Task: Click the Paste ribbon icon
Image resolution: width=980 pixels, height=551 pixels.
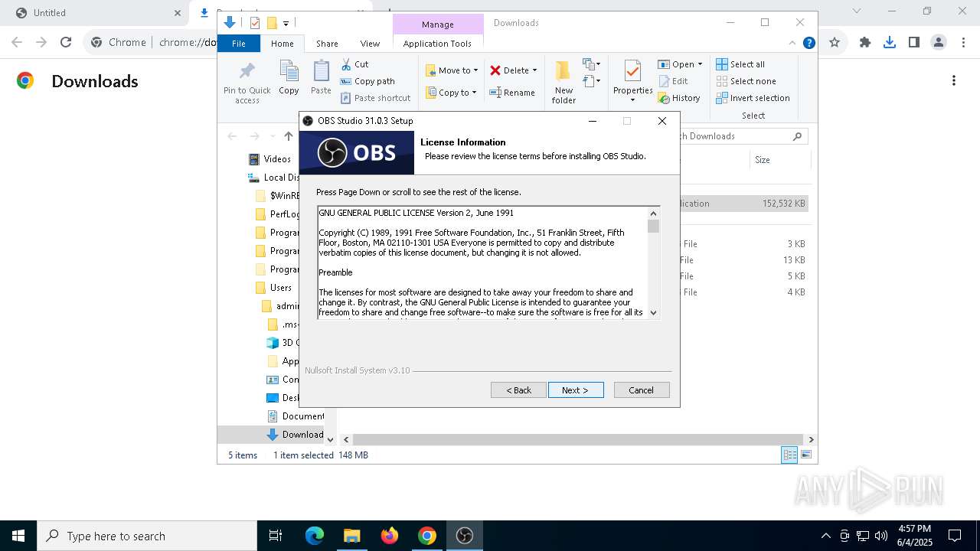Action: (321, 78)
